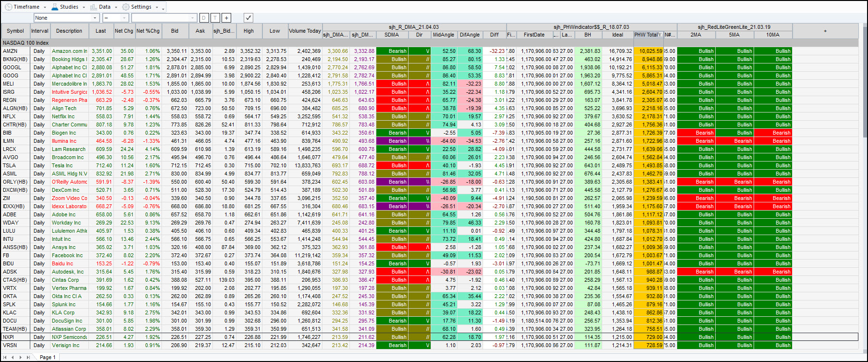
Task: Expand the equals operator combo box
Action: point(124,18)
